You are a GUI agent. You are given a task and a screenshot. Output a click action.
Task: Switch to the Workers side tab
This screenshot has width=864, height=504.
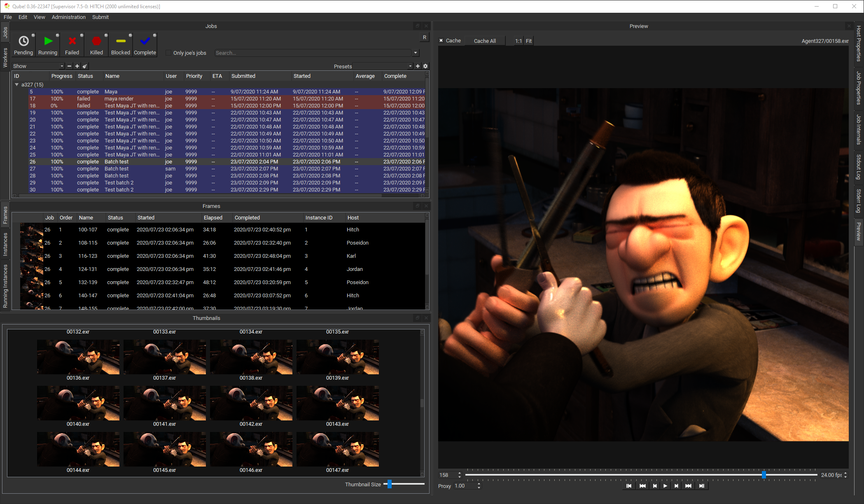click(x=5, y=58)
